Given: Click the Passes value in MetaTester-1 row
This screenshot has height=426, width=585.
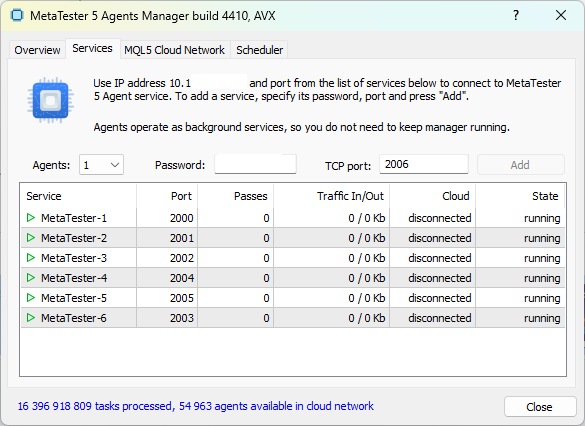Looking at the screenshot, I should pos(266,218).
